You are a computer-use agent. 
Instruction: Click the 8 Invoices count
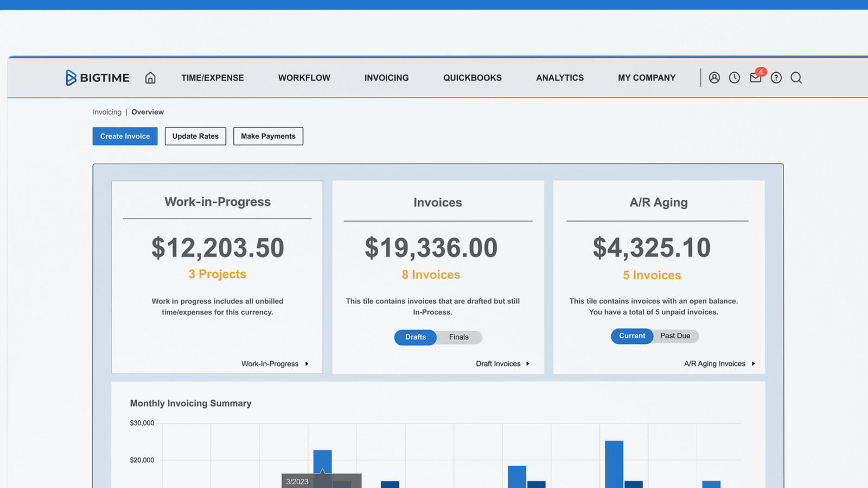pos(431,275)
